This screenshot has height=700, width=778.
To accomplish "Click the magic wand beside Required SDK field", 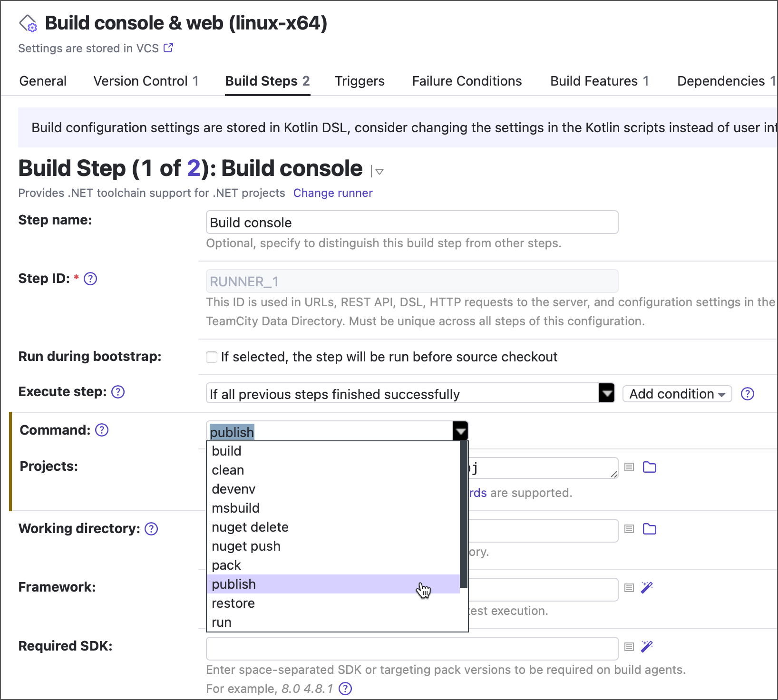I will [647, 647].
